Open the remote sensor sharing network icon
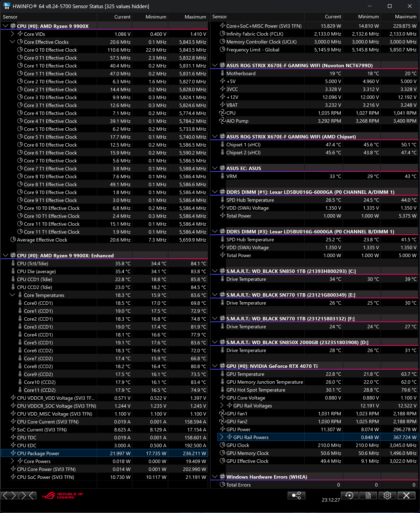The height and width of the screenshot is (513, 420). click(296, 495)
